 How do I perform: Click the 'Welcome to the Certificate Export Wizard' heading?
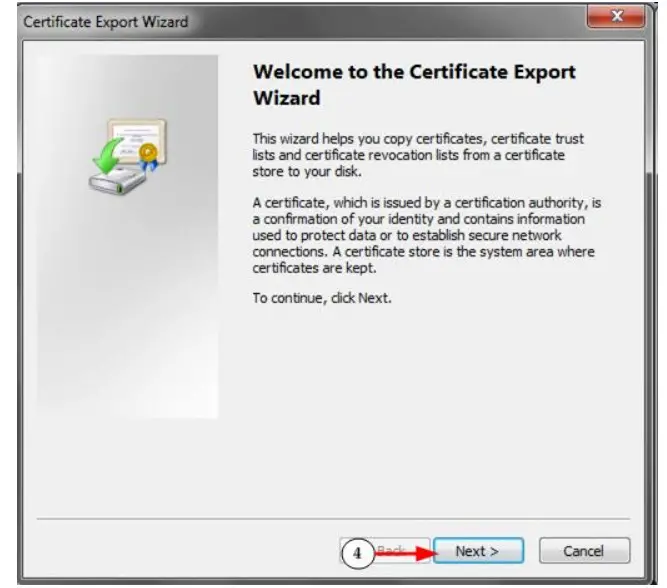414,85
